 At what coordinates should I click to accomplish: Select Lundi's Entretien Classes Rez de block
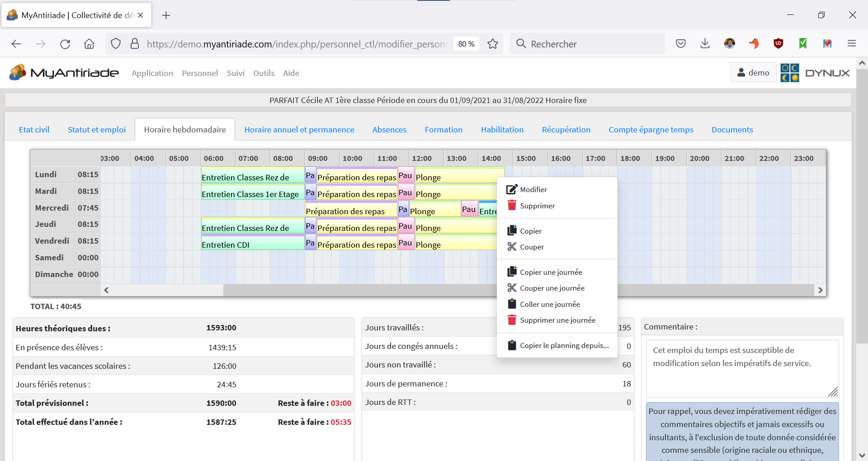(253, 175)
